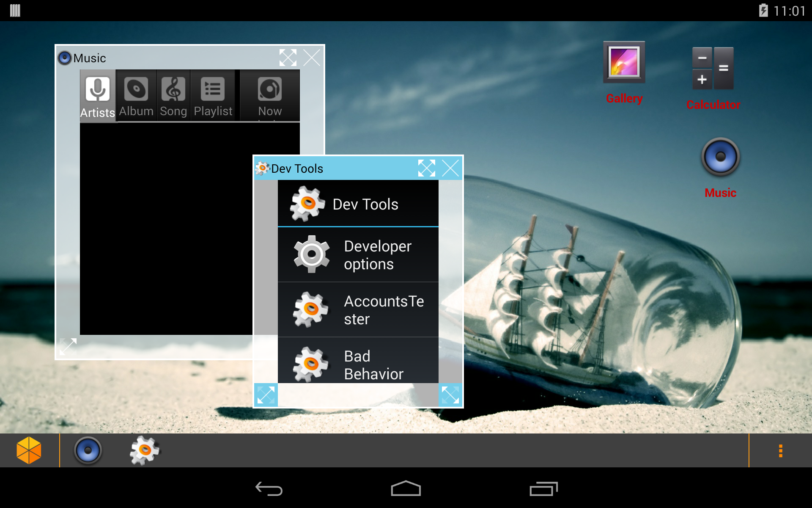Open the AccountsTester entry

point(358,310)
